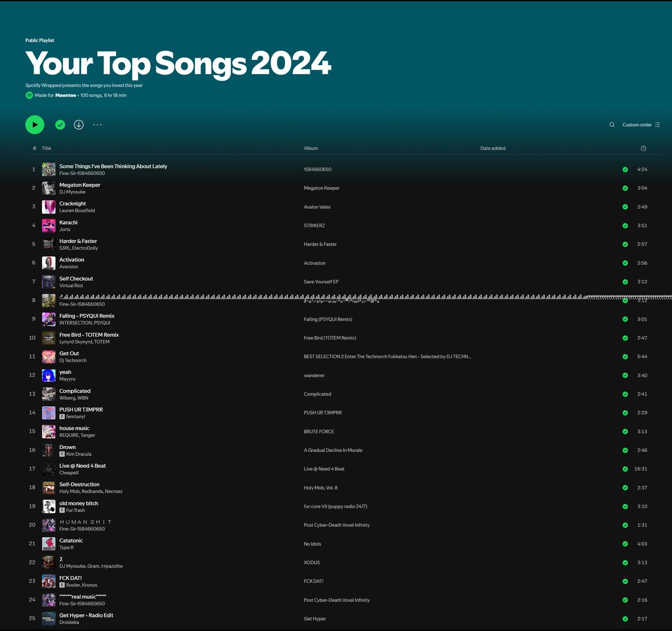The width and height of the screenshot is (672, 631).
Task: Open the Custom order sort dropdown
Action: pyautogui.click(x=641, y=124)
